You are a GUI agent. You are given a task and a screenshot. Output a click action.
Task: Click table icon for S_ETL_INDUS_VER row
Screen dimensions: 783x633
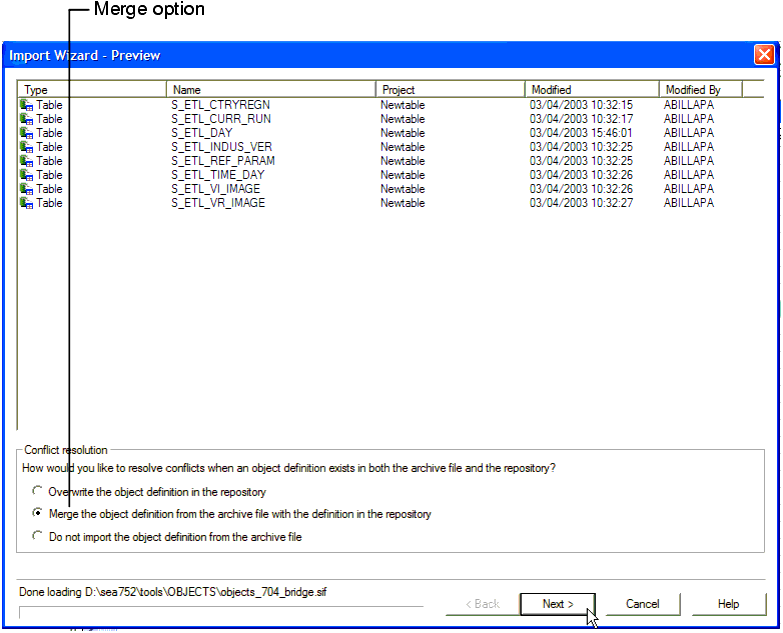pyautogui.click(x=26, y=147)
